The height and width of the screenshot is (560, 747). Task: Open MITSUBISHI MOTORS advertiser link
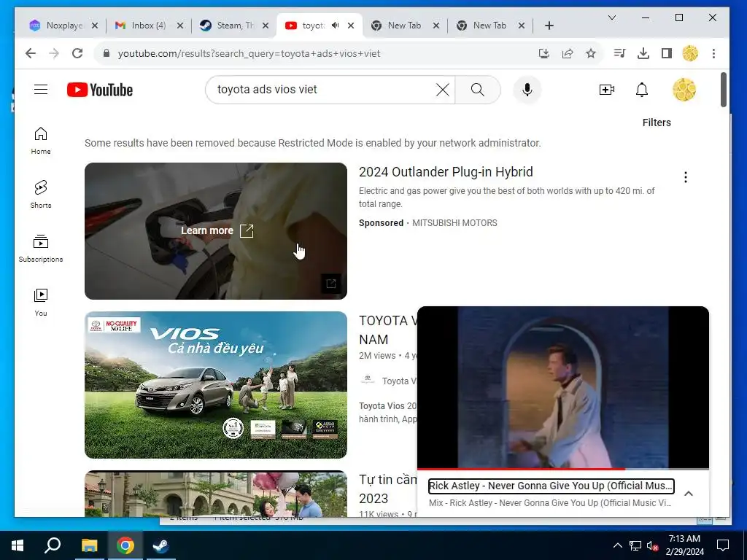(454, 223)
